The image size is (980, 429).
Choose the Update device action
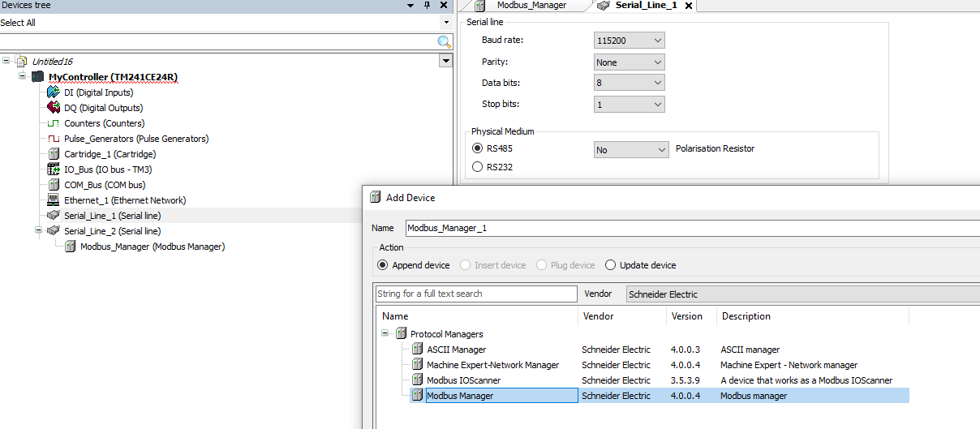[x=610, y=265]
